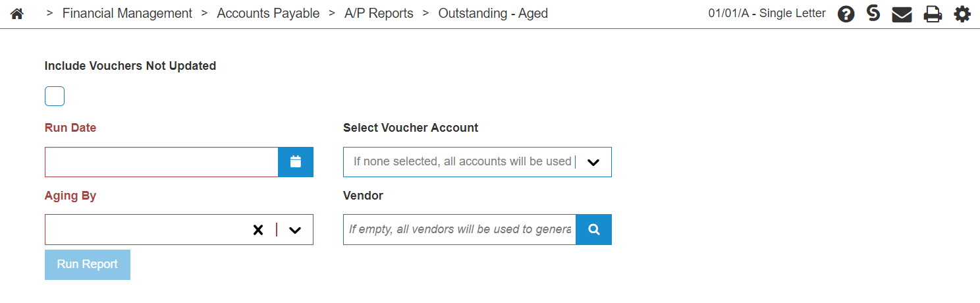
Task: Expand the Aging By dropdown arrow
Action: (x=295, y=230)
